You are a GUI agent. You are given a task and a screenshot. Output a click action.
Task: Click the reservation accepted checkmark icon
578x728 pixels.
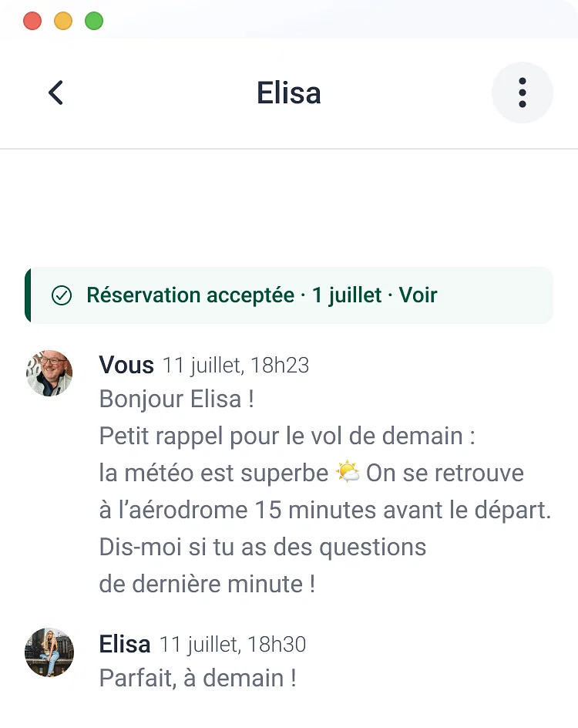coord(62,295)
